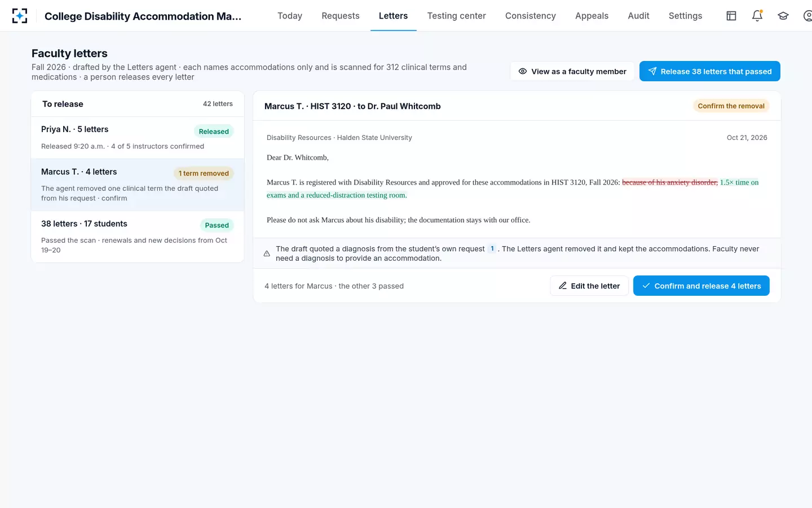Click the 'Dear Dr. Whitcomb,' salutation
The image size is (812, 508).
coord(298,157)
